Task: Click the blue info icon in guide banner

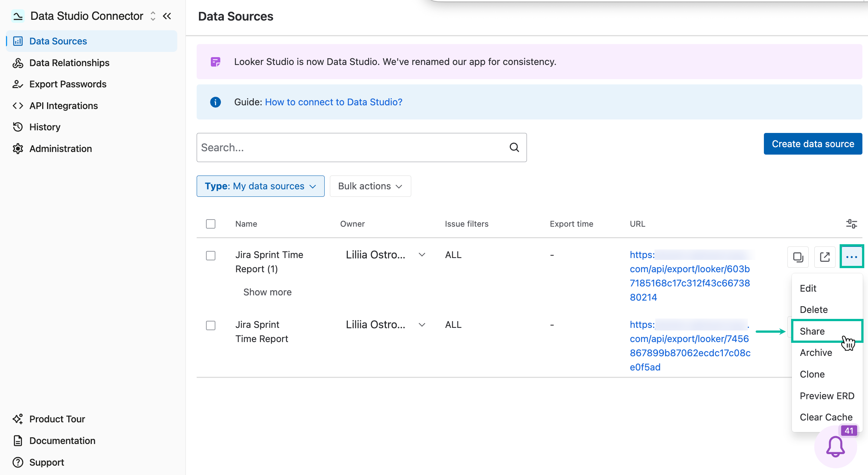Action: (x=215, y=102)
